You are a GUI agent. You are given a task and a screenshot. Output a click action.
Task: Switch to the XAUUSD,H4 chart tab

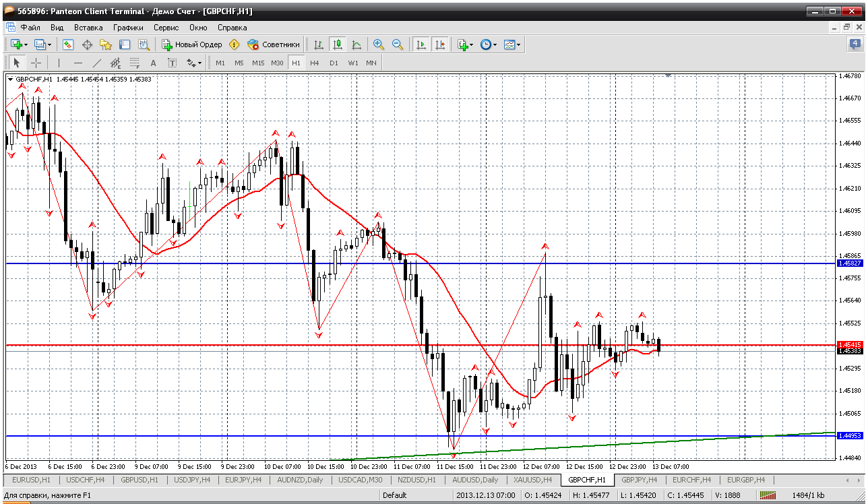(534, 480)
